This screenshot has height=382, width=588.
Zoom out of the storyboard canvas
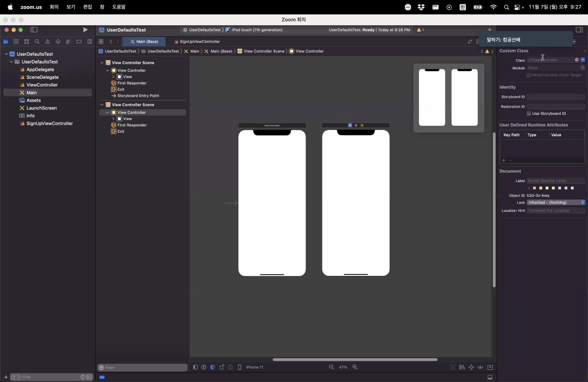[331, 367]
